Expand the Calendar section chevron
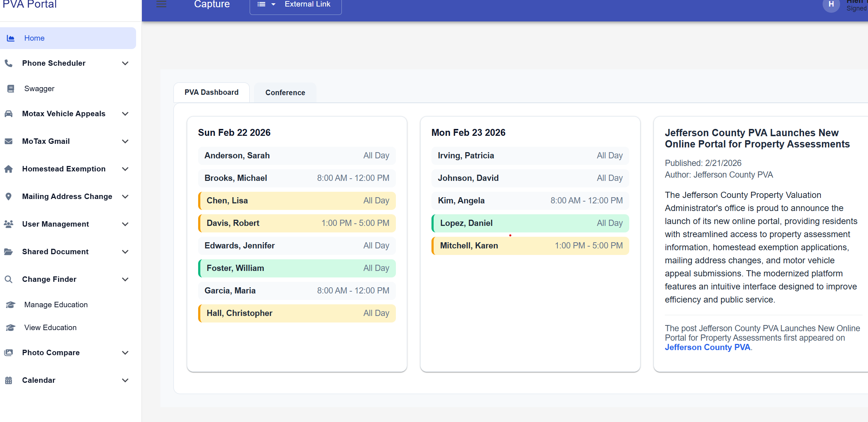The image size is (868, 422). (x=125, y=380)
